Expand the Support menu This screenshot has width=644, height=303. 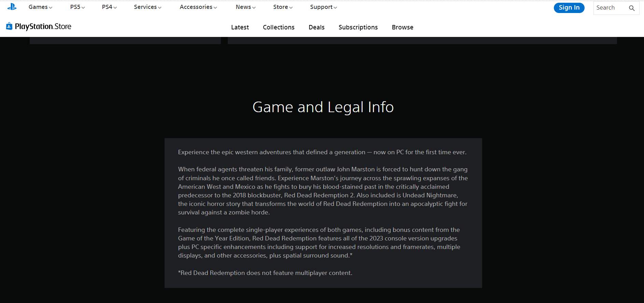[x=323, y=7]
